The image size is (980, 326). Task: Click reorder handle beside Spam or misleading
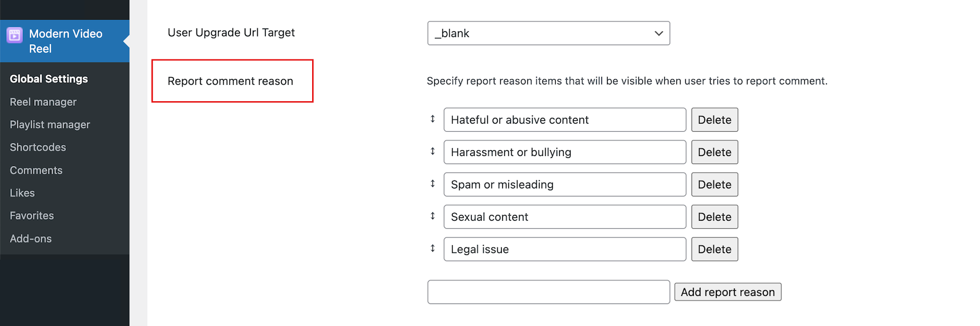coord(432,184)
